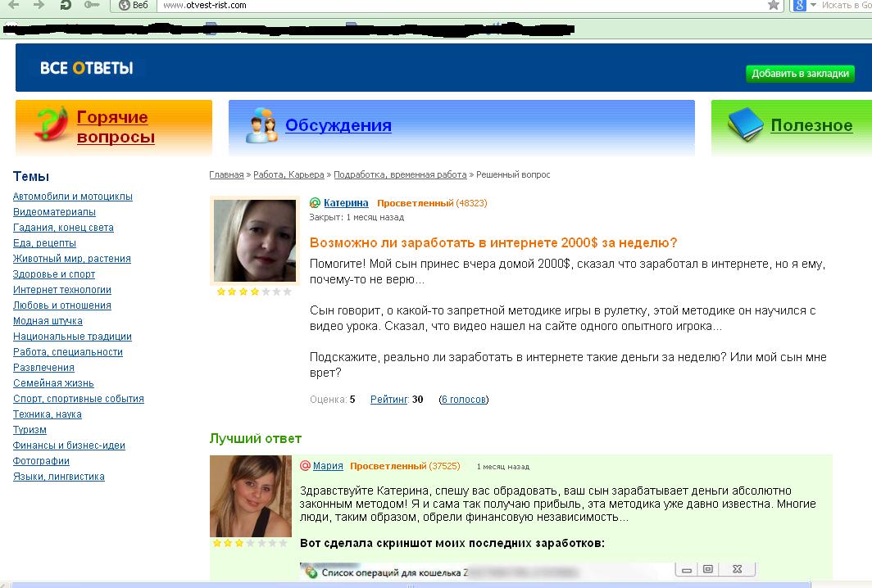
Task: Open the 'Семейная жизнь' topic
Action: click(53, 383)
